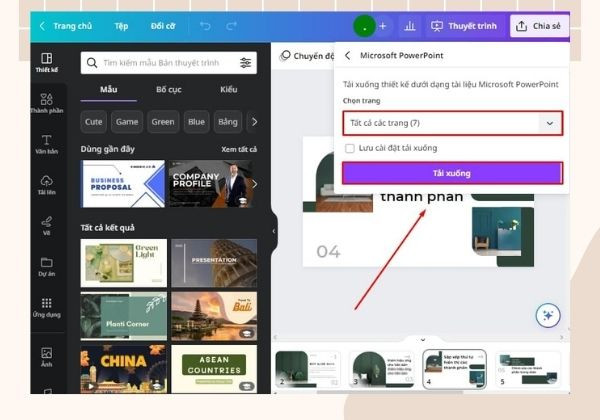Select the Game category chip
This screenshot has width=600, height=420.
tap(127, 122)
